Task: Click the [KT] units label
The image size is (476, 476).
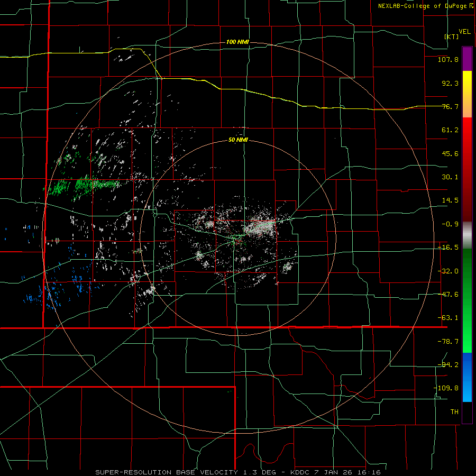Action: pyautogui.click(x=452, y=36)
